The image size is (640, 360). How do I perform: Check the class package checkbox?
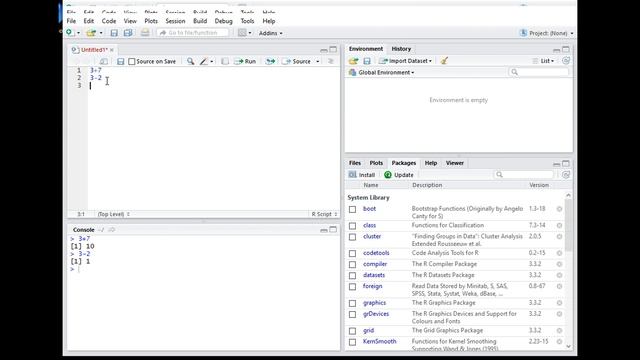click(x=352, y=225)
